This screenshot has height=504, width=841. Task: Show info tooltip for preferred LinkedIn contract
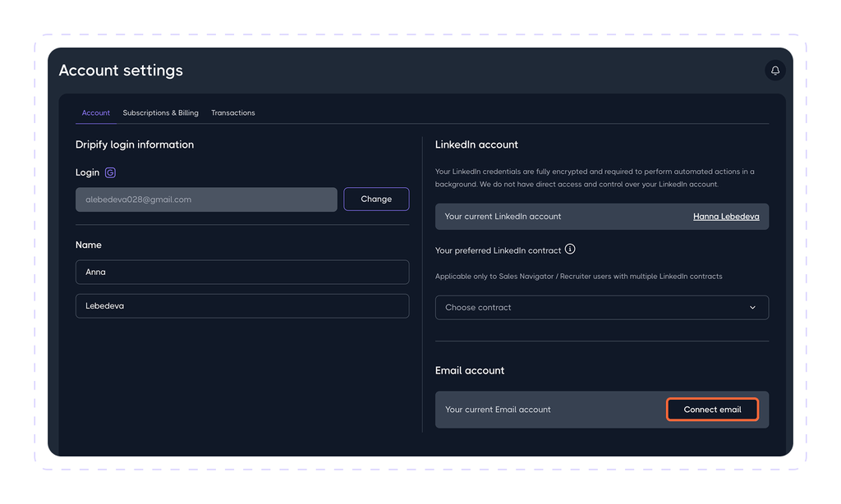pyautogui.click(x=570, y=250)
